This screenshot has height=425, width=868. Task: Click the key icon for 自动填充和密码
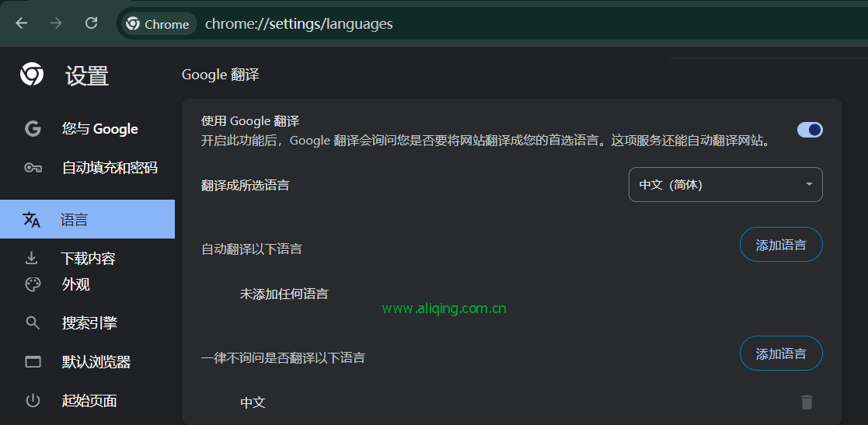(x=33, y=168)
